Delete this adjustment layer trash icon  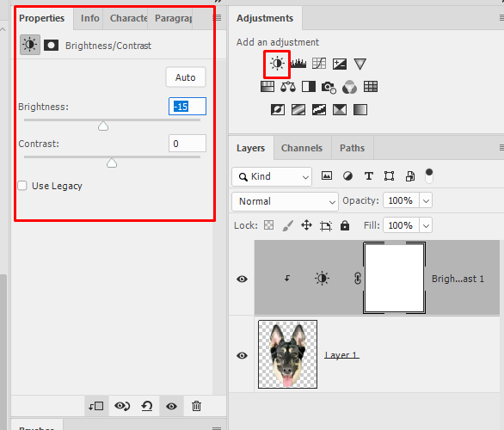pos(196,406)
